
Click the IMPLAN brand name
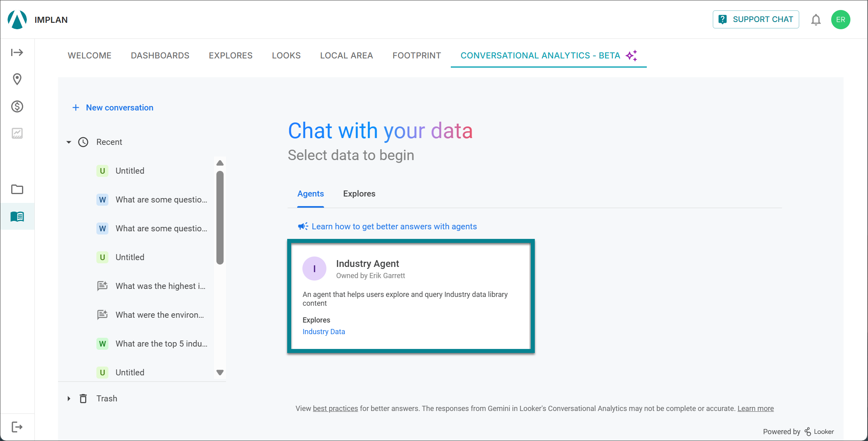(51, 20)
